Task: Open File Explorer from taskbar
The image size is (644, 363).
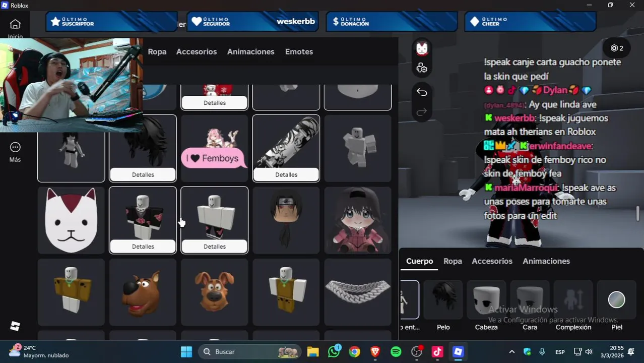Action: pos(313,351)
